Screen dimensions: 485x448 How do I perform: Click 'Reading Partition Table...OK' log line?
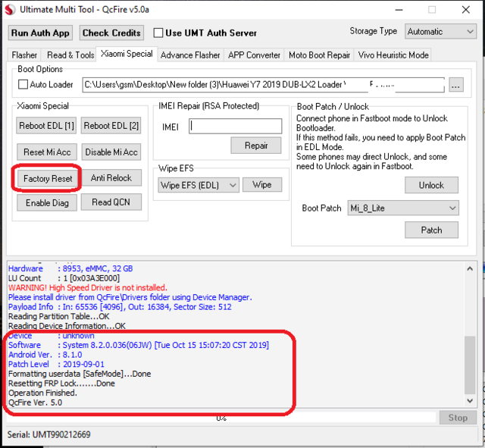pyautogui.click(x=59, y=317)
